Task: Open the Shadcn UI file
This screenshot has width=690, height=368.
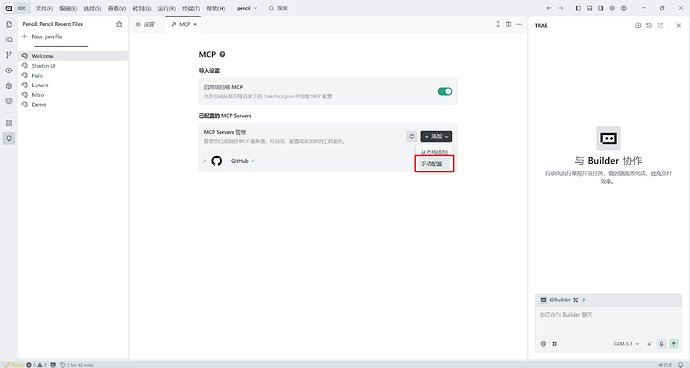Action: tap(73, 66)
